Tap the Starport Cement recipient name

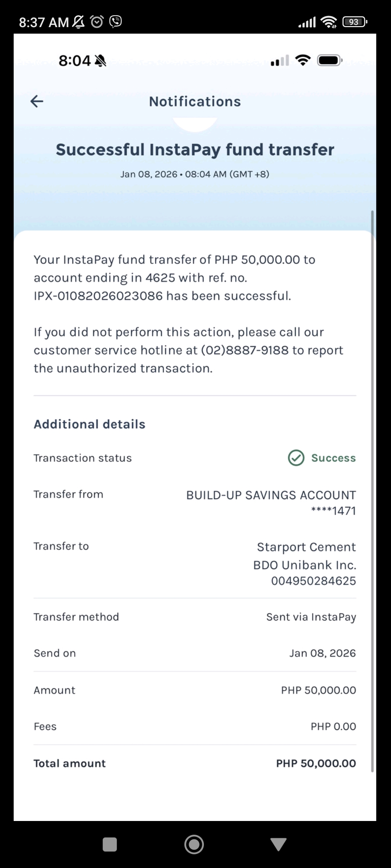tap(306, 547)
